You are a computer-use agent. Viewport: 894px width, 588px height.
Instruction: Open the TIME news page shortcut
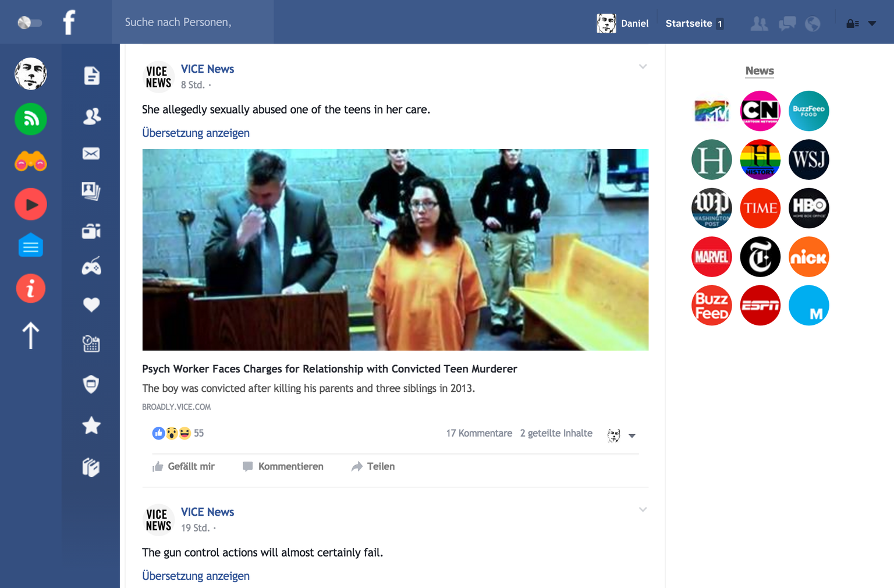pos(760,208)
